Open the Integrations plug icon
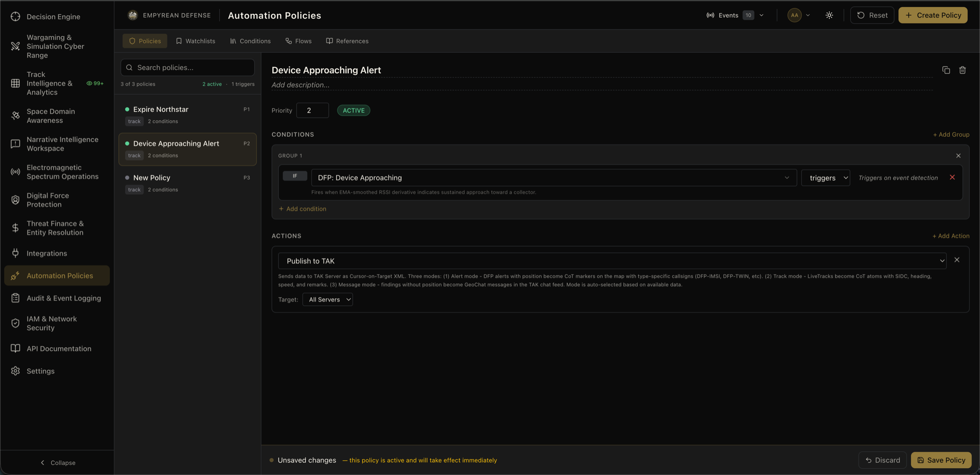980x475 pixels. [x=15, y=253]
